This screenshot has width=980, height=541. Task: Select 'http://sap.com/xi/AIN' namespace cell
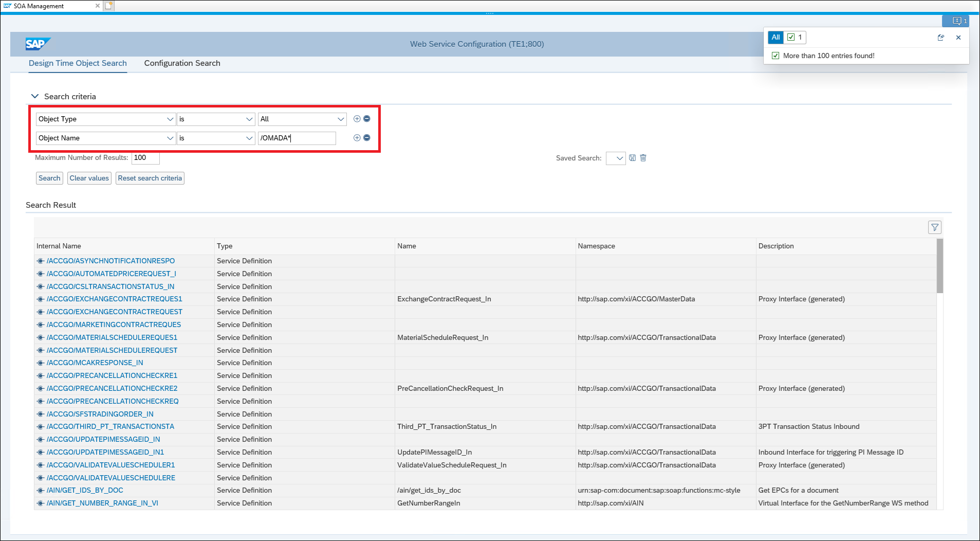pyautogui.click(x=611, y=503)
